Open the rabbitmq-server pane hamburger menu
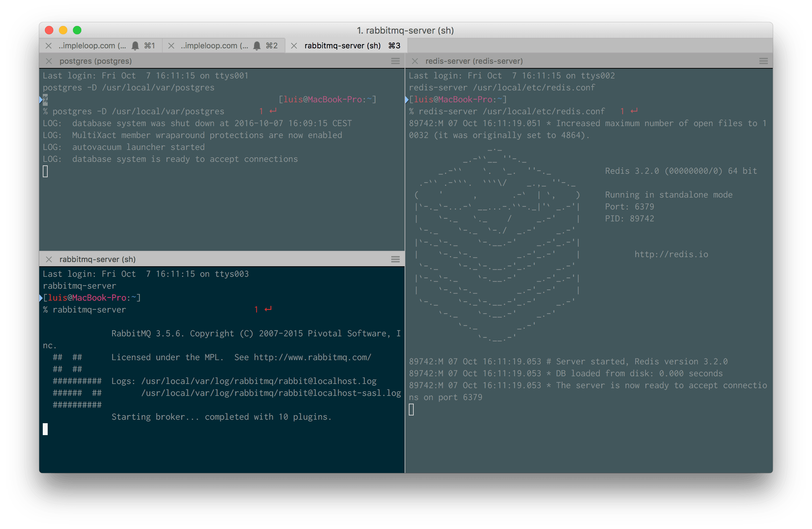The image size is (812, 529). 395,260
